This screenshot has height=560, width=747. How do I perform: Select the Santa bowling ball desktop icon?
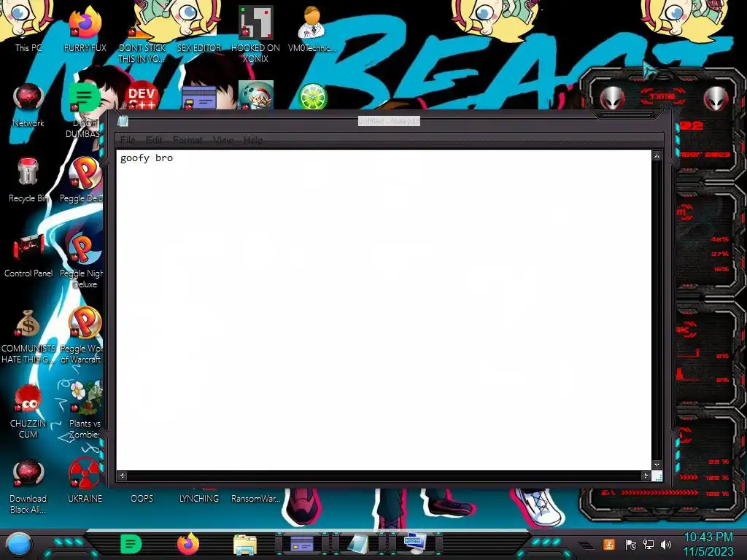point(256,95)
